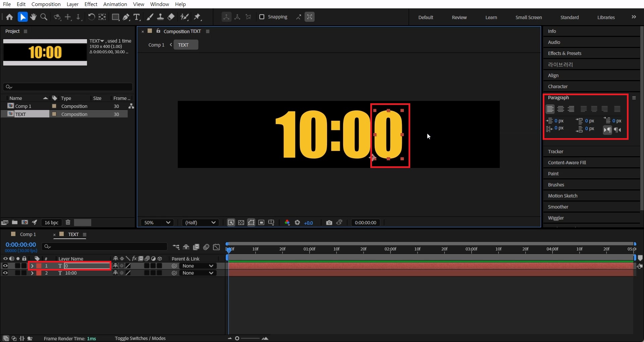
Task: Open the Project panel menu
Action: pyautogui.click(x=25, y=31)
